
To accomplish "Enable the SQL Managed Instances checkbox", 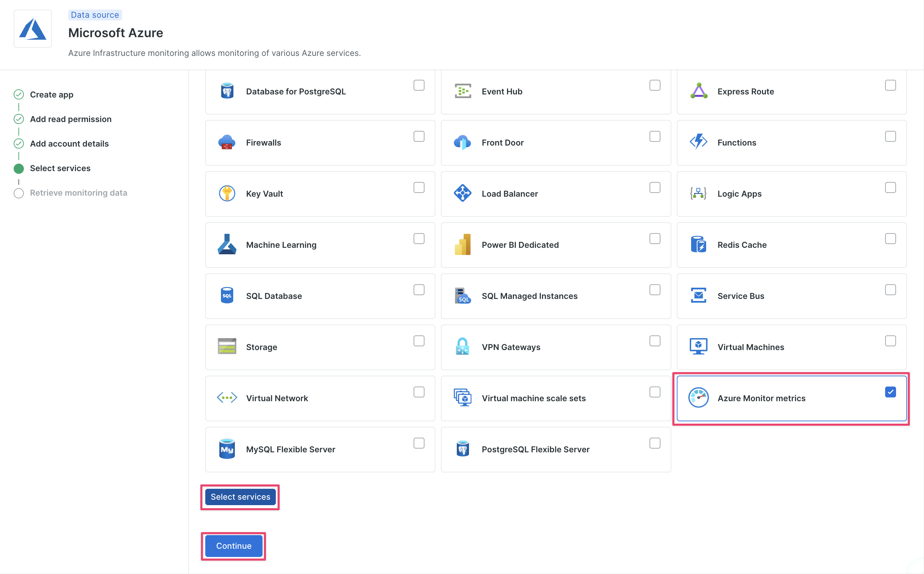I will tap(655, 290).
